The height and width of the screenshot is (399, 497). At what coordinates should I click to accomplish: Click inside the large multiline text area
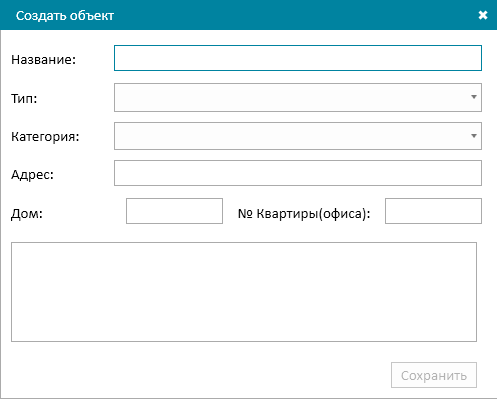click(x=244, y=292)
